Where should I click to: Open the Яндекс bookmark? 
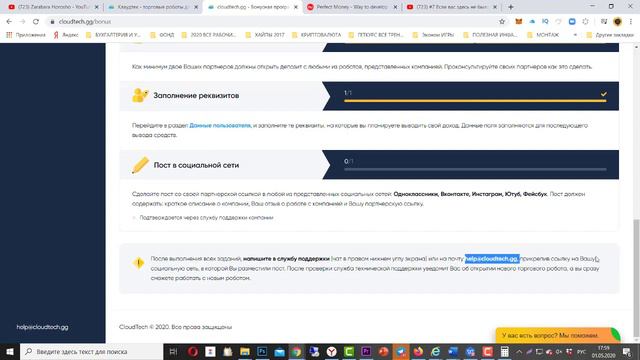pyautogui.click(x=66, y=35)
